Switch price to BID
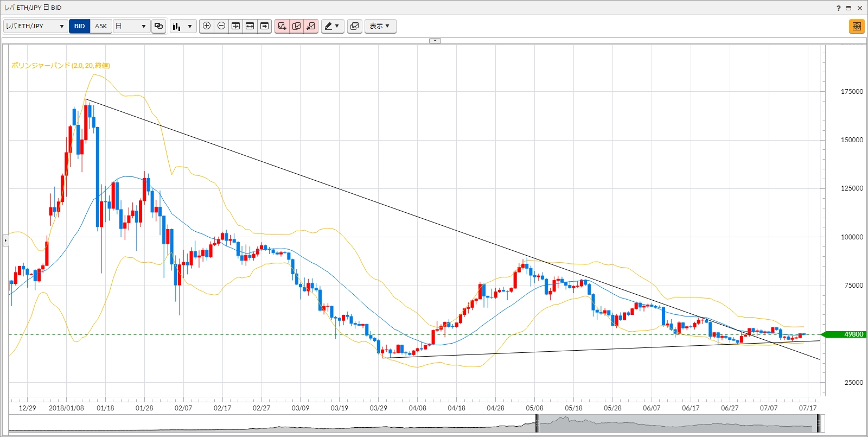 click(79, 26)
